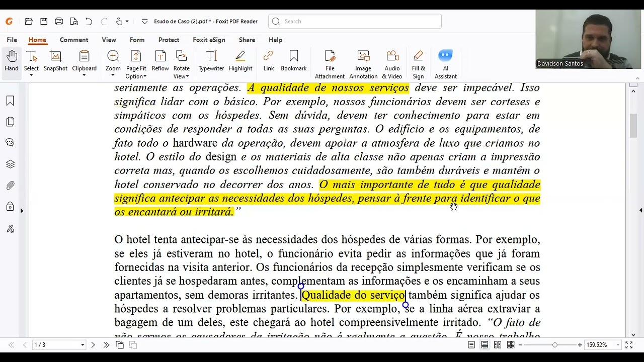Collapse the ribbon with the chevron
The height and width of the screenshot is (362, 644).
(638, 78)
